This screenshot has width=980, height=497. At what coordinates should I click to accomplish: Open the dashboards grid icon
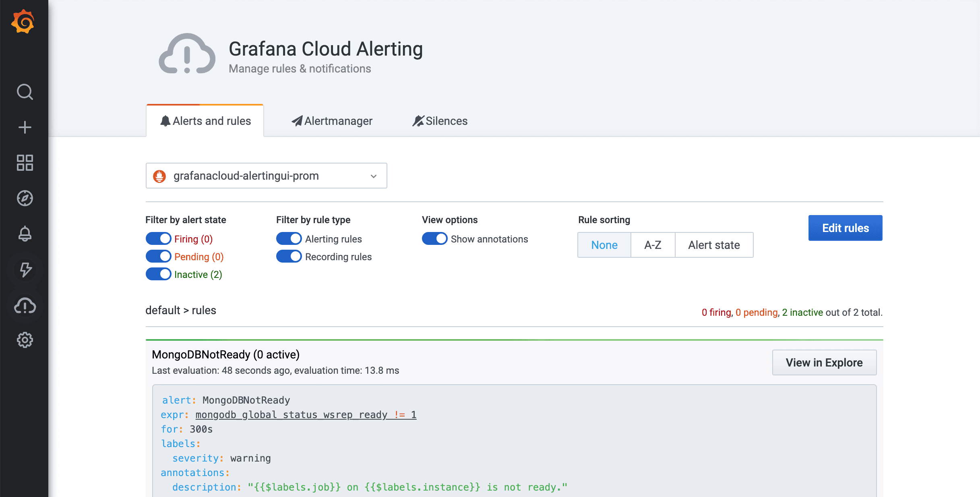click(x=25, y=163)
